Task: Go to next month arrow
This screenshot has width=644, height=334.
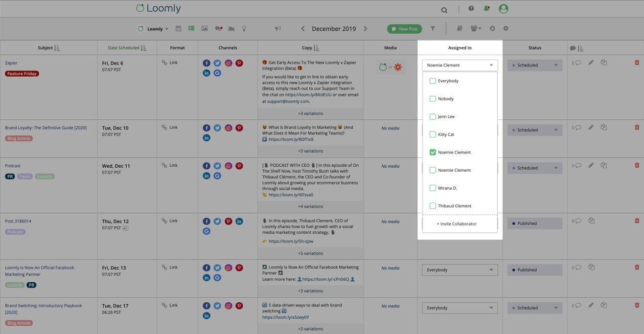Action: 366,29
